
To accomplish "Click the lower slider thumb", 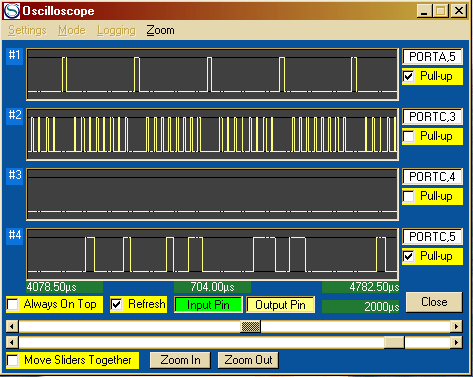I will click(394, 342).
